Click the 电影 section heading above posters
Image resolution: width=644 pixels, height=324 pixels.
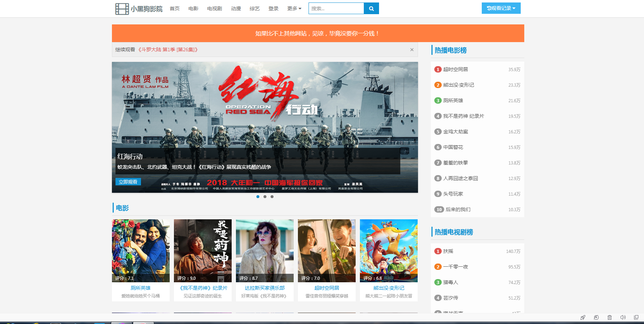click(x=122, y=208)
